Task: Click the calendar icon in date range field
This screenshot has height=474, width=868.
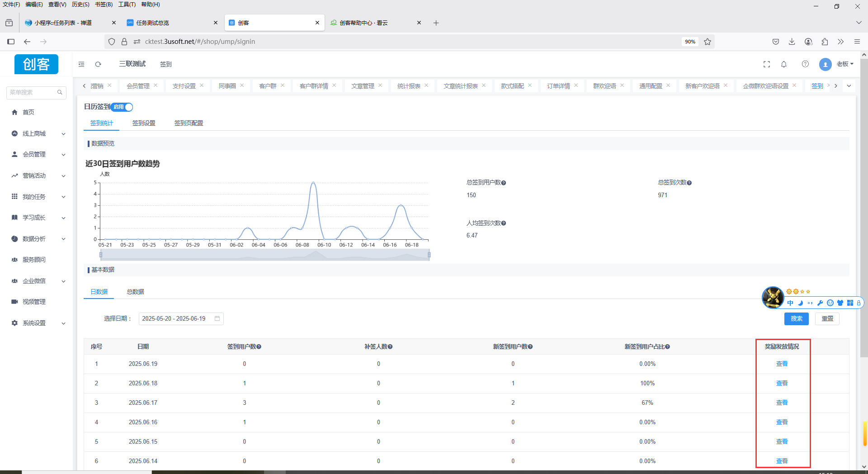Action: coord(217,318)
